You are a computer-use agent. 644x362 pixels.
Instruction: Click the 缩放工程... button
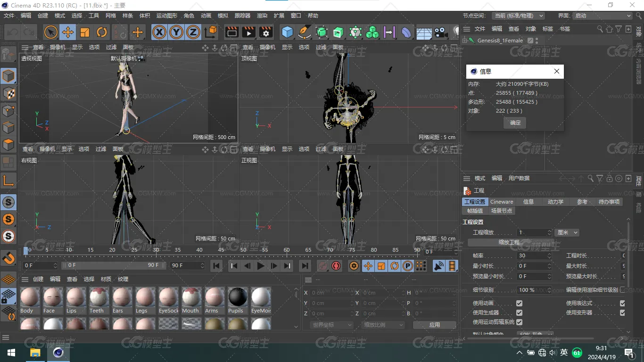(511, 242)
